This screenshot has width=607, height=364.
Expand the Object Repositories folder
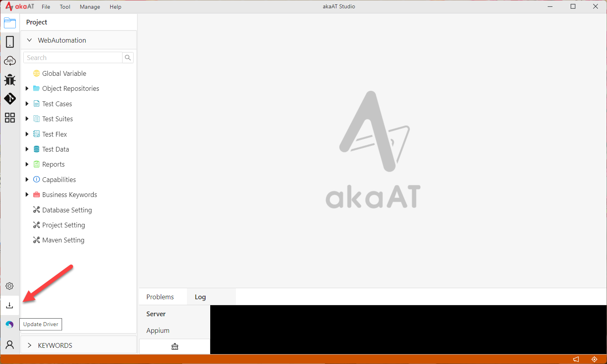(x=27, y=88)
